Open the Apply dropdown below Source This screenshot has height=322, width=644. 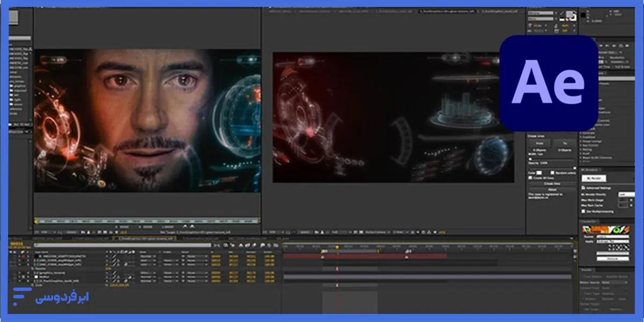[x=612, y=241]
